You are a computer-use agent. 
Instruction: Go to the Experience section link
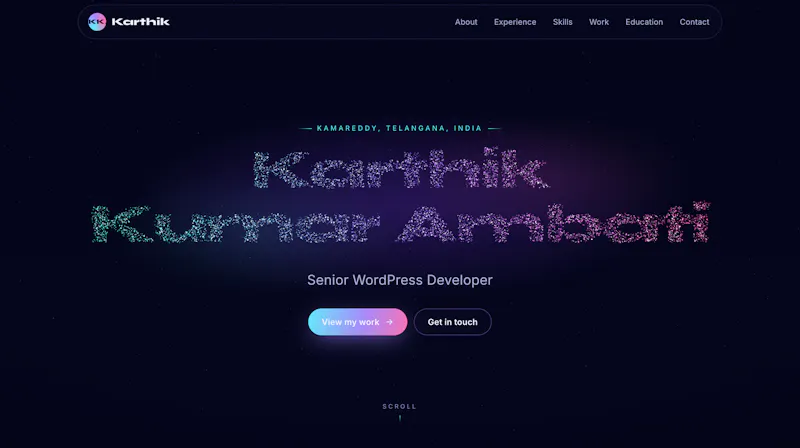tap(515, 22)
